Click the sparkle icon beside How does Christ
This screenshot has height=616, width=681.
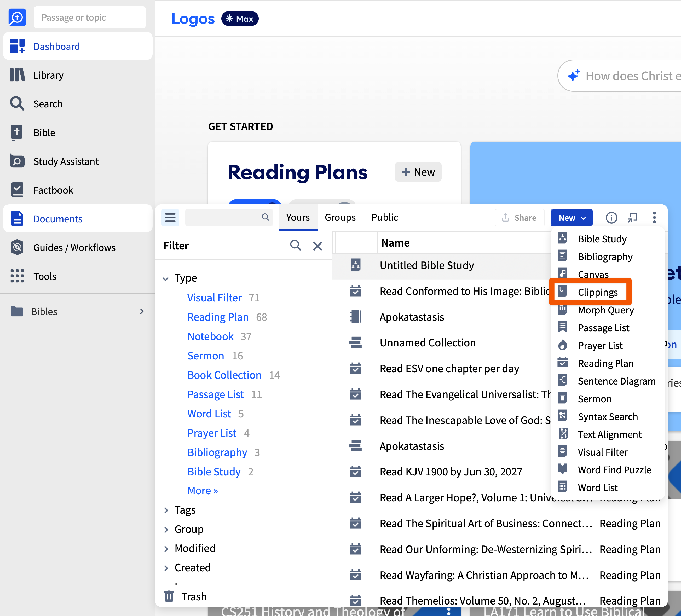click(574, 76)
